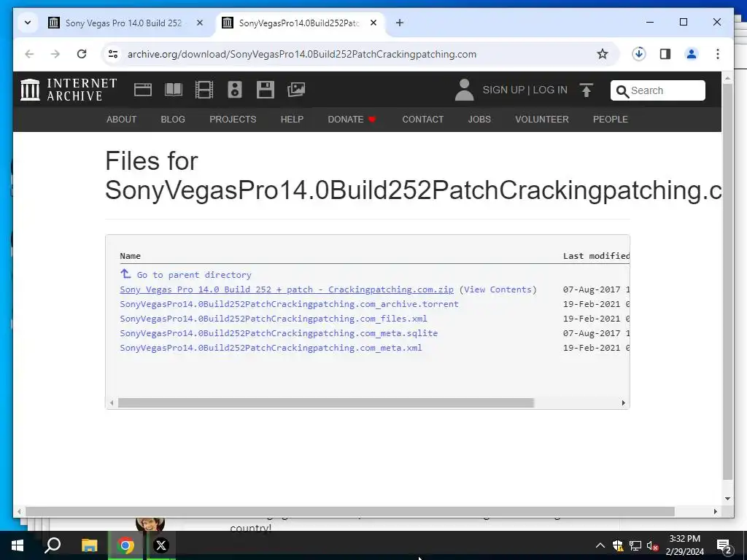Viewport: 747px width, 560px height.
Task: Go forward in browser history
Action: tap(55, 54)
